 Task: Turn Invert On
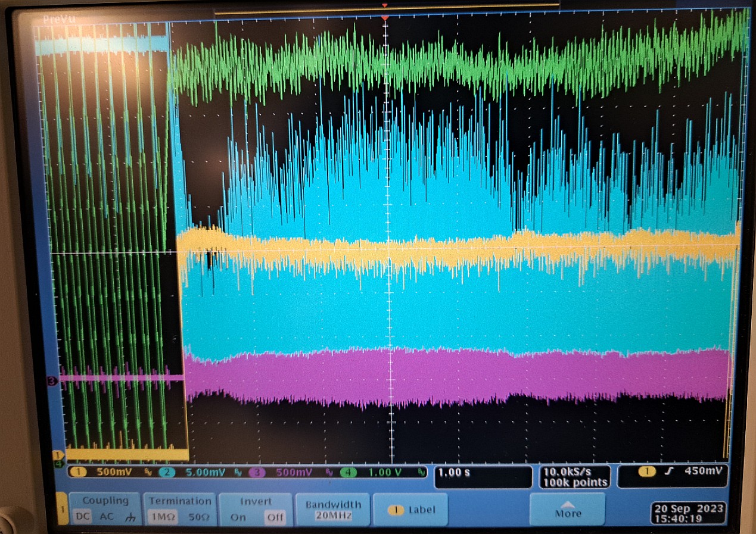238,517
